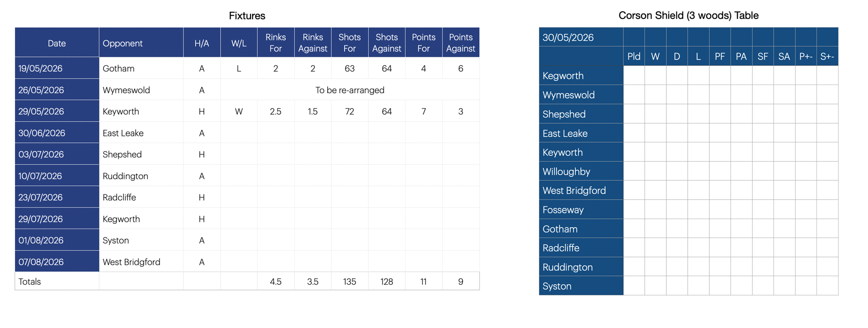Select the 'To be re-arranged' cell
868x328 pixels.
(x=350, y=90)
